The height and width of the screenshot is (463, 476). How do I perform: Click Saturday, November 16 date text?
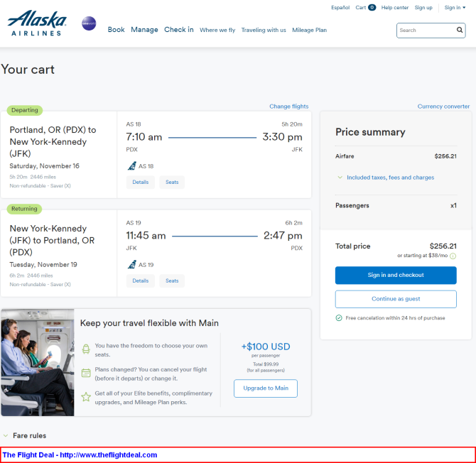(44, 166)
